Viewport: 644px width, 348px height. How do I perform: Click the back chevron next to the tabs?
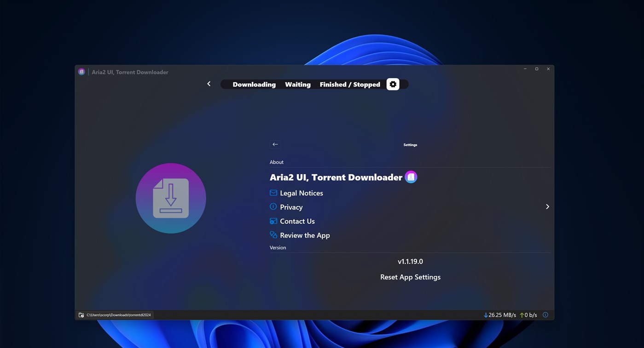(x=209, y=84)
